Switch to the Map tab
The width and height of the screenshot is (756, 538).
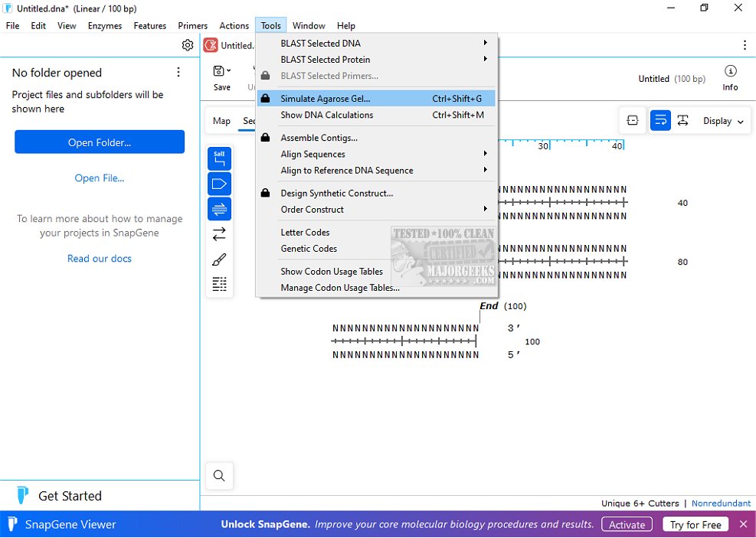coord(222,120)
